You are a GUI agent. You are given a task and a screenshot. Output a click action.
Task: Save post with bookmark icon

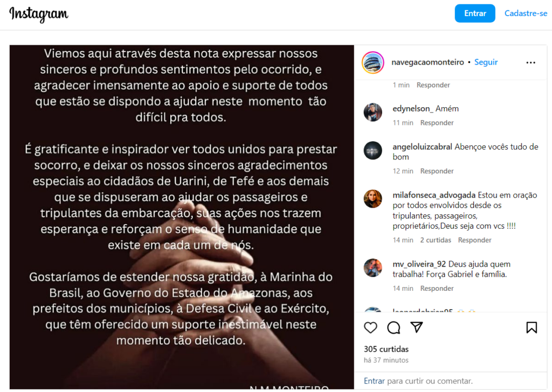pyautogui.click(x=532, y=327)
